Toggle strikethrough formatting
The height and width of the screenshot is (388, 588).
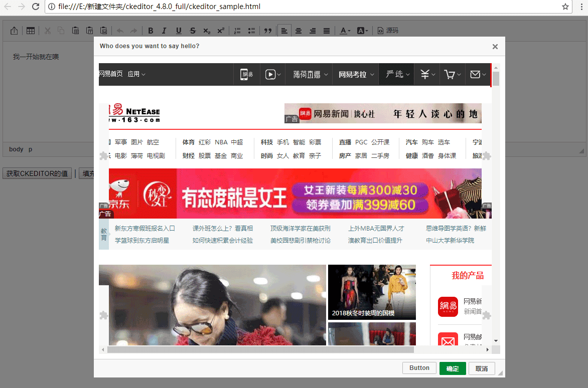tap(193, 31)
